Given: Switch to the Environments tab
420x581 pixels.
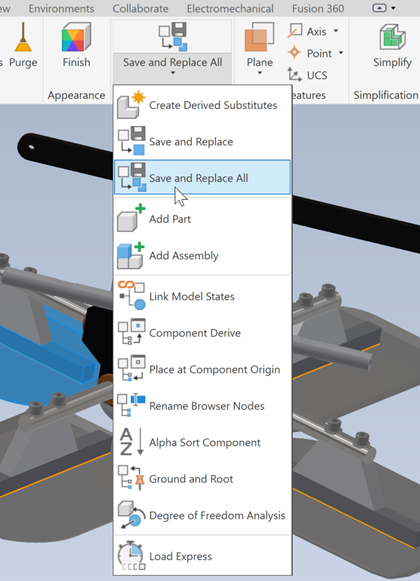Looking at the screenshot, I should (x=62, y=8).
